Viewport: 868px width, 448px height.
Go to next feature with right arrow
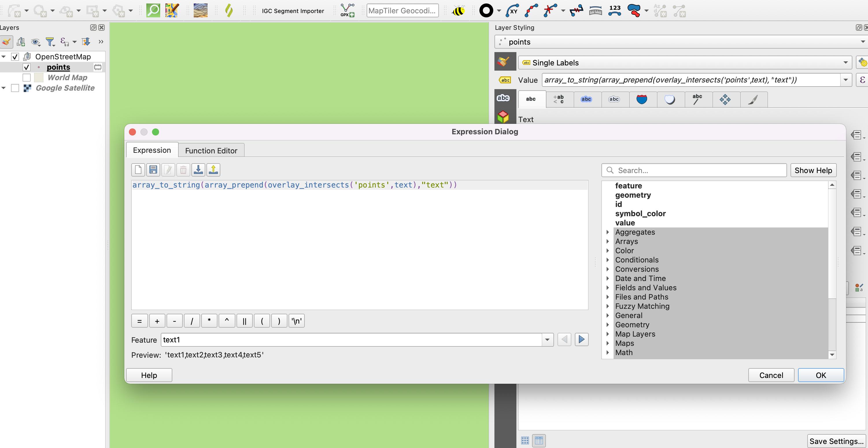pyautogui.click(x=581, y=339)
